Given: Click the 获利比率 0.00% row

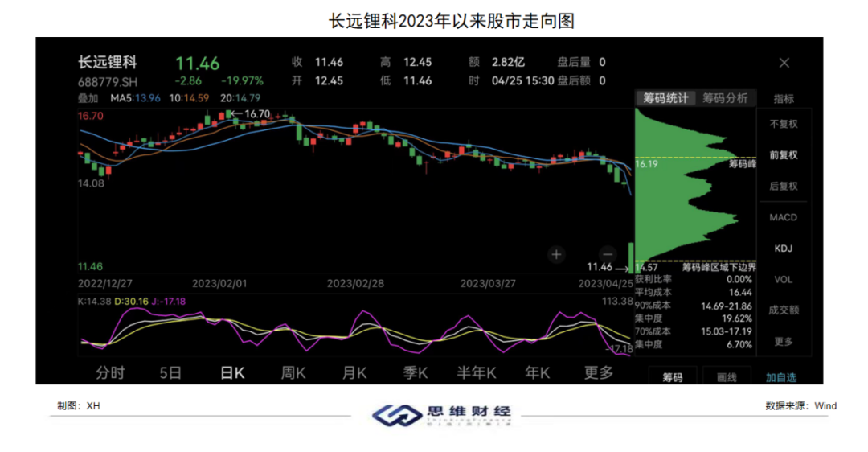Looking at the screenshot, I should click(x=693, y=279).
